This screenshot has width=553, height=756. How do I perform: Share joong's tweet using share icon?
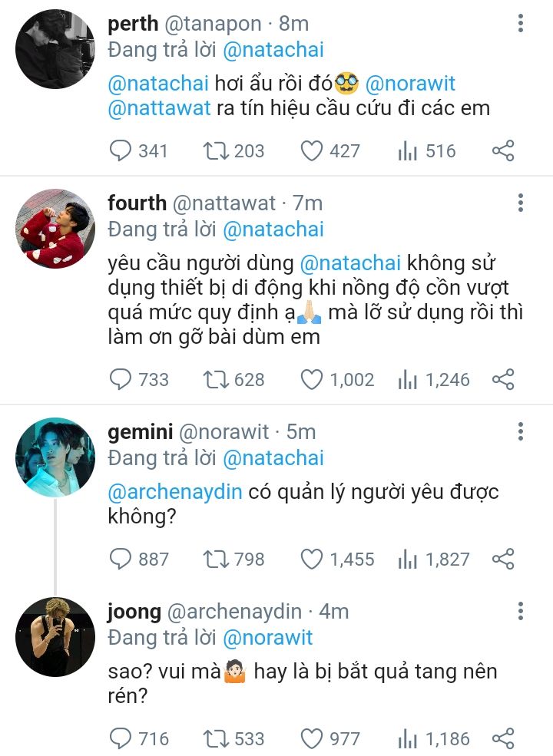tap(503, 738)
